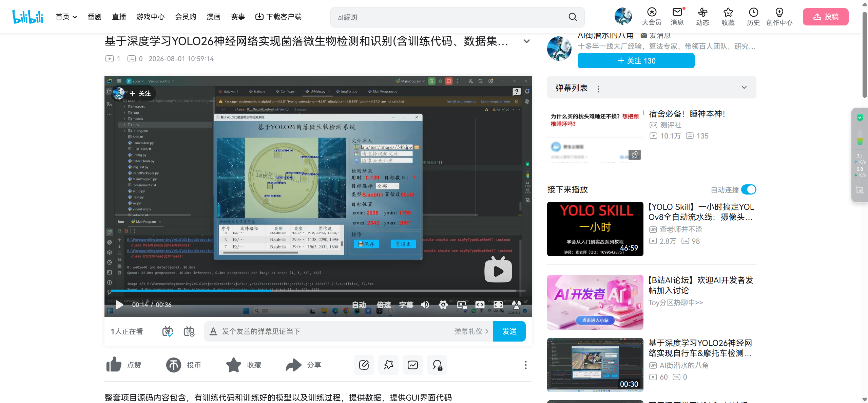Expand the video title description
868x403 pixels.
526,41
